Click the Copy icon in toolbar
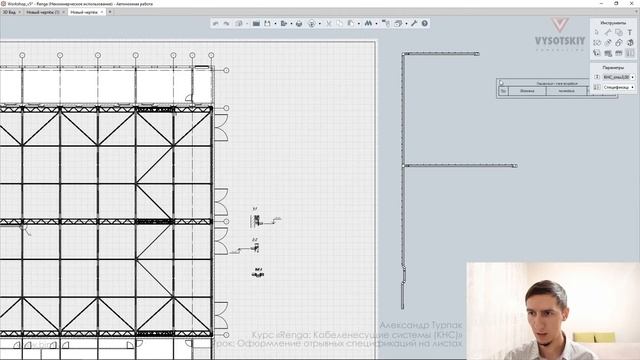The image size is (640, 360). (x=339, y=23)
